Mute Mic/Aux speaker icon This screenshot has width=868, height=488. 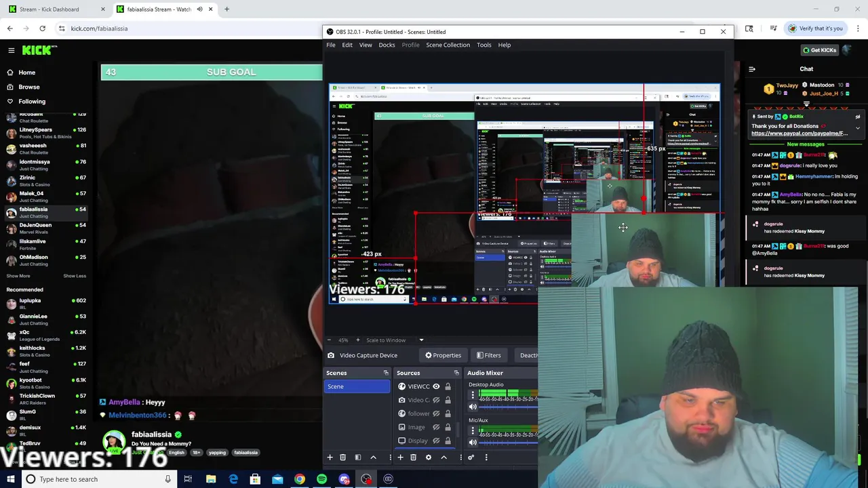(473, 443)
